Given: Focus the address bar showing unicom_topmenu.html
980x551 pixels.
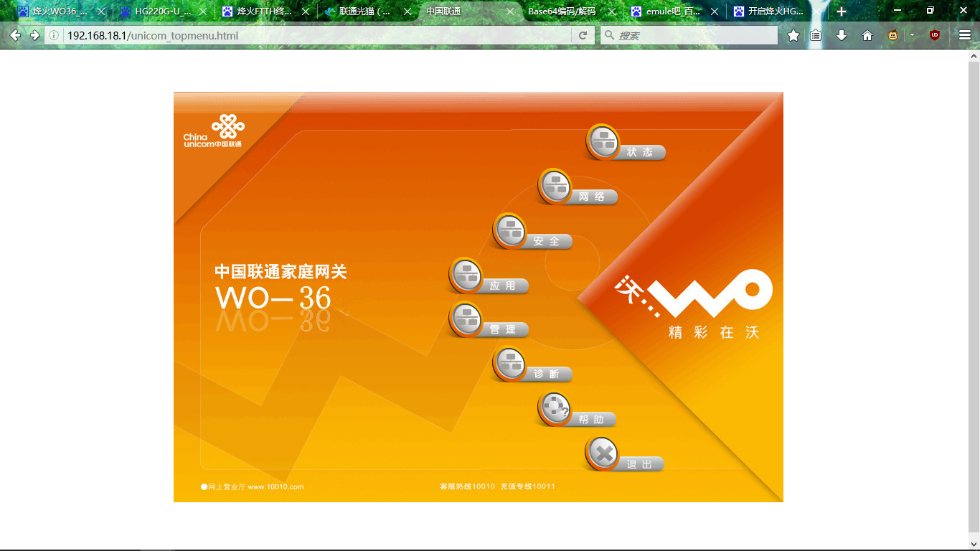Looking at the screenshot, I should (318, 35).
